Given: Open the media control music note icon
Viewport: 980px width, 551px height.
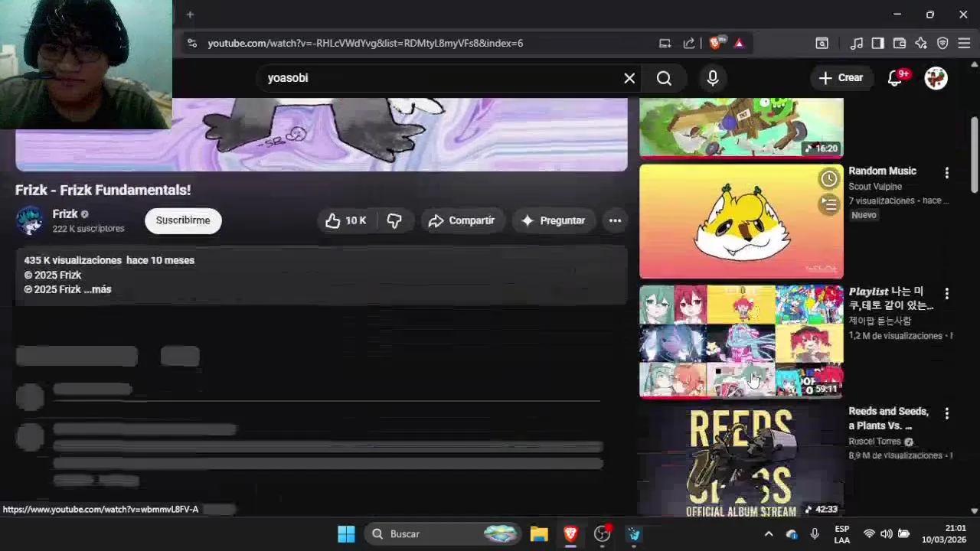Looking at the screenshot, I should [x=857, y=44].
